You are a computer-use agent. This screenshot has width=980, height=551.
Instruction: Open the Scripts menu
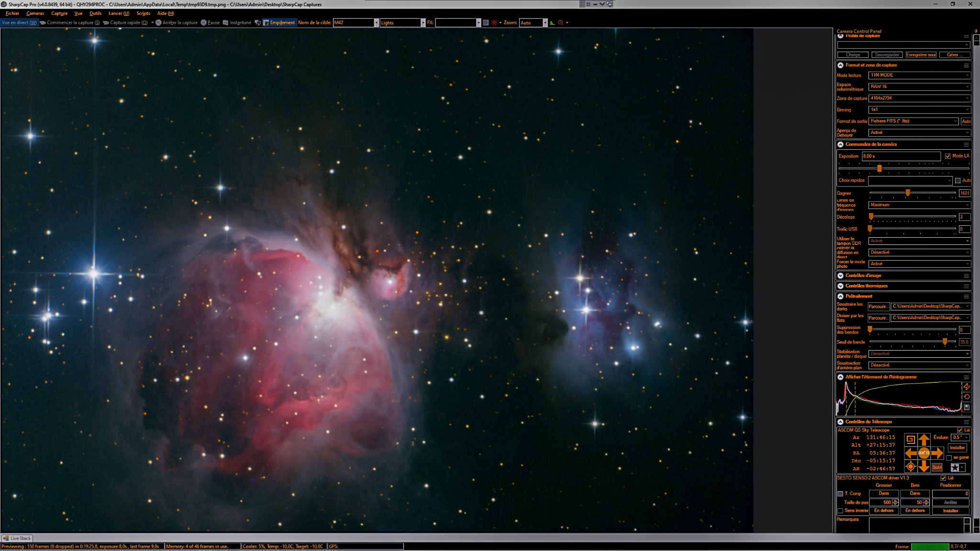[x=143, y=13]
